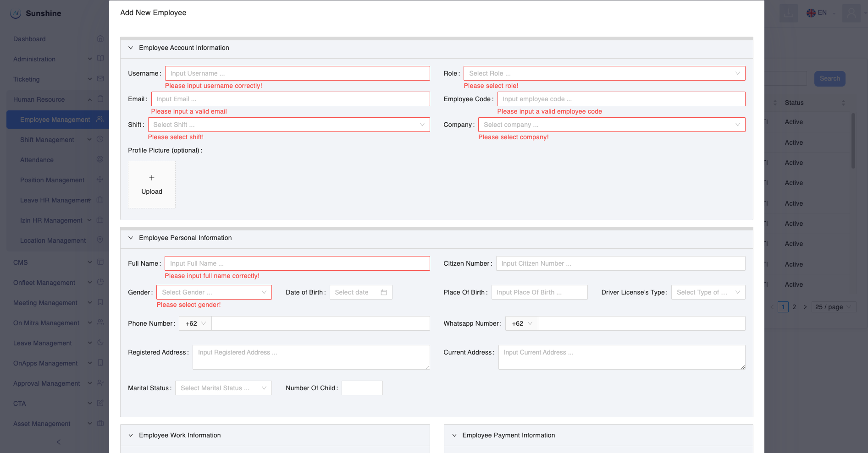Click the Username input field

click(297, 73)
